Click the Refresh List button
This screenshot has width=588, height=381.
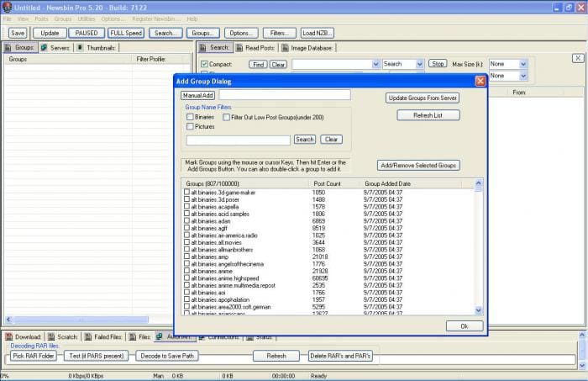point(428,115)
